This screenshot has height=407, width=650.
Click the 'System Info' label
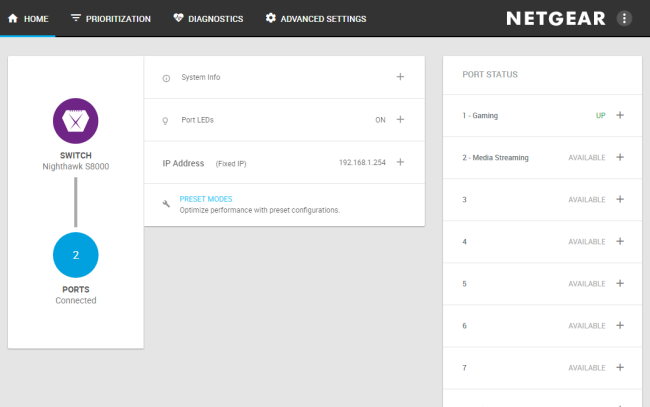click(x=201, y=77)
